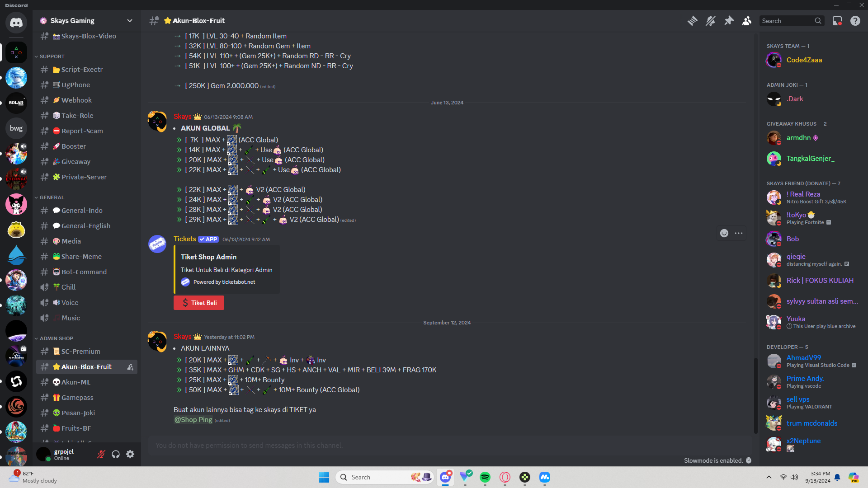This screenshot has width=868, height=488.
Task: Open the Akun-ML channel
Action: pos(87,382)
